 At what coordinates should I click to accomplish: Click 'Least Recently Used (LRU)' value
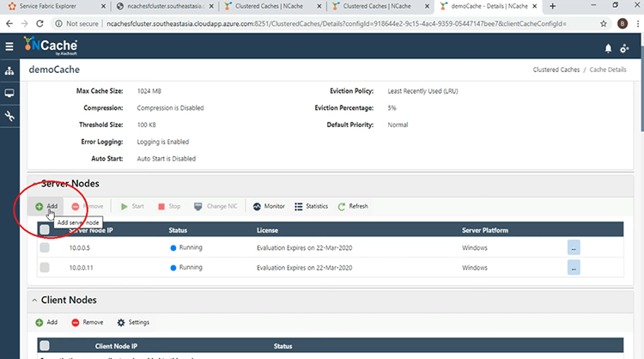click(x=422, y=91)
